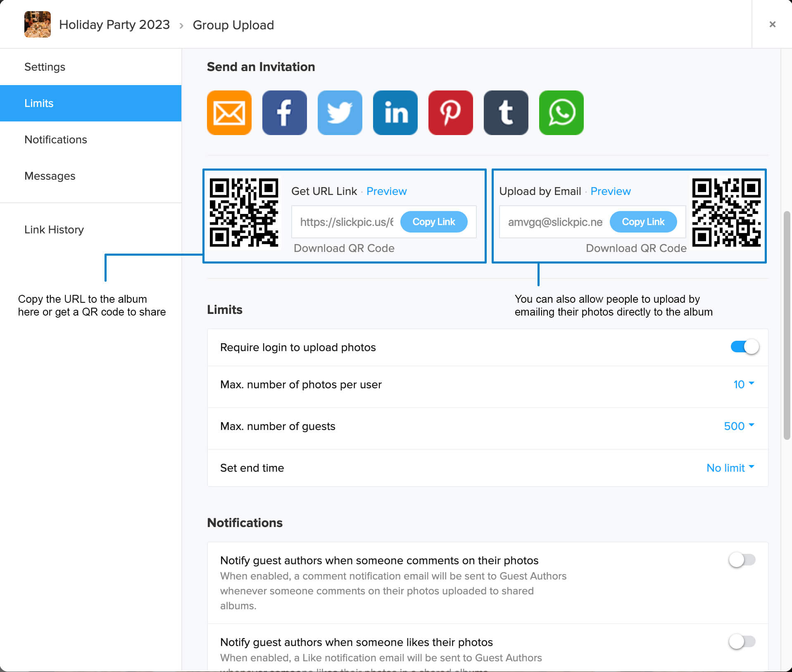Share invitation on Twitter

tap(340, 113)
